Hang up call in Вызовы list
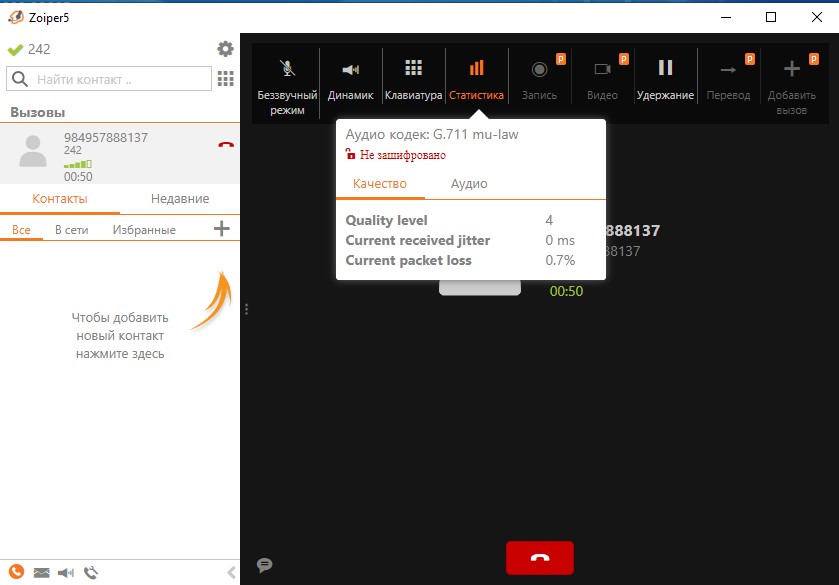This screenshot has height=585, width=839. click(x=226, y=145)
